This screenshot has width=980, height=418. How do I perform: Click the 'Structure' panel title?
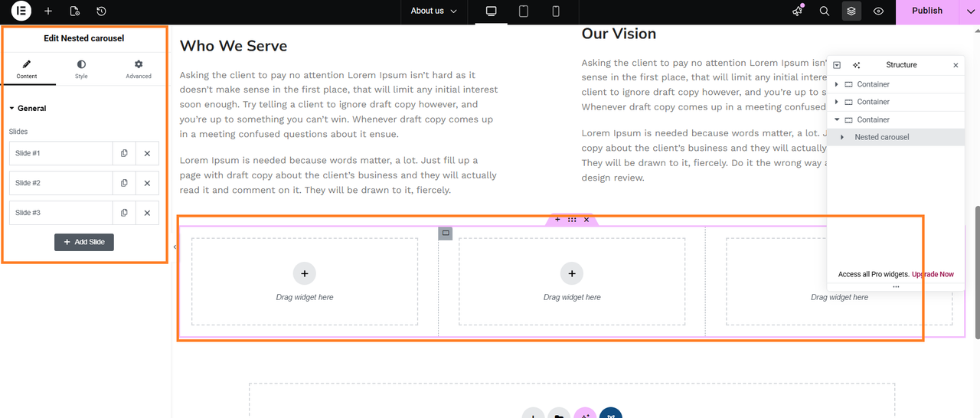(x=901, y=65)
